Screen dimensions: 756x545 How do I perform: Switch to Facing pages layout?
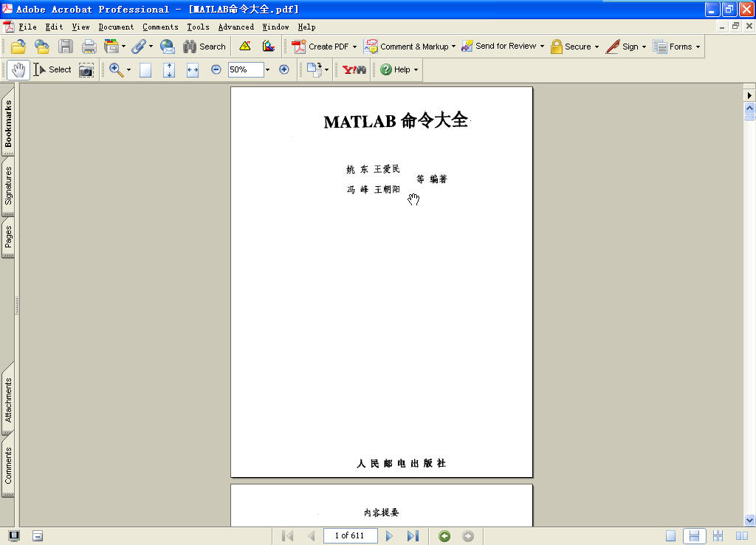tap(741, 536)
